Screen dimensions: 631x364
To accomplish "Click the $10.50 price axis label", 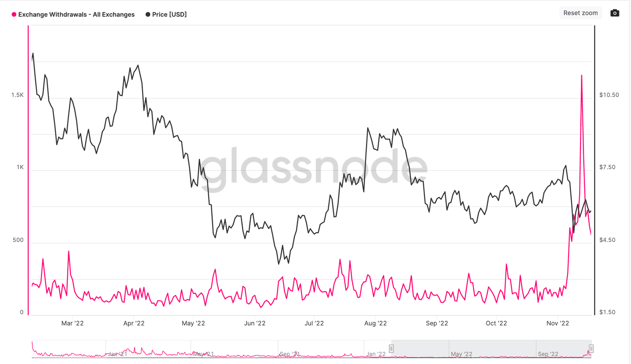I will [x=609, y=95].
